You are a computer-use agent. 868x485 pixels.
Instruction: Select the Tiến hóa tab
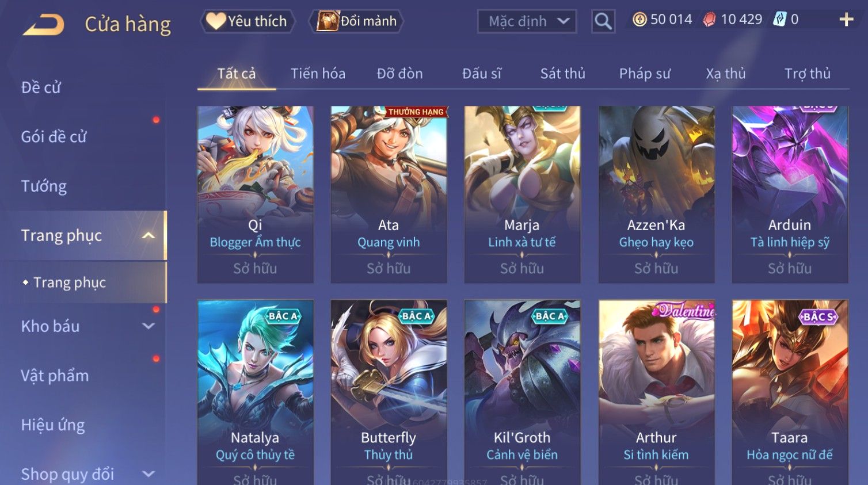[x=318, y=74]
